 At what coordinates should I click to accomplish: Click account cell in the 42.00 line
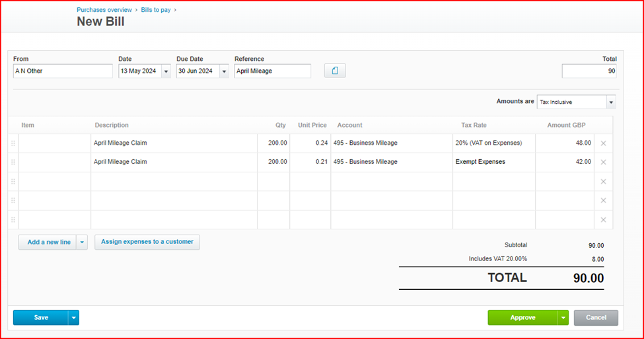392,162
